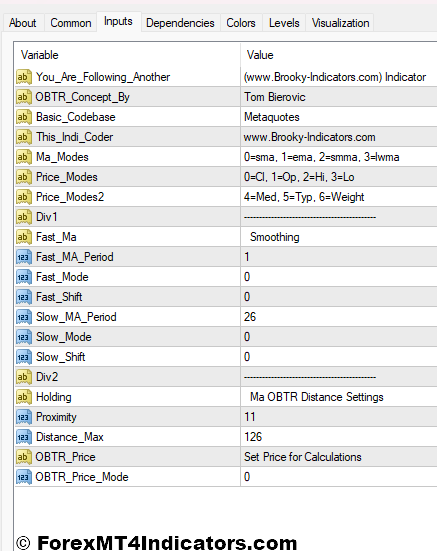Open the About tab

click(x=22, y=23)
